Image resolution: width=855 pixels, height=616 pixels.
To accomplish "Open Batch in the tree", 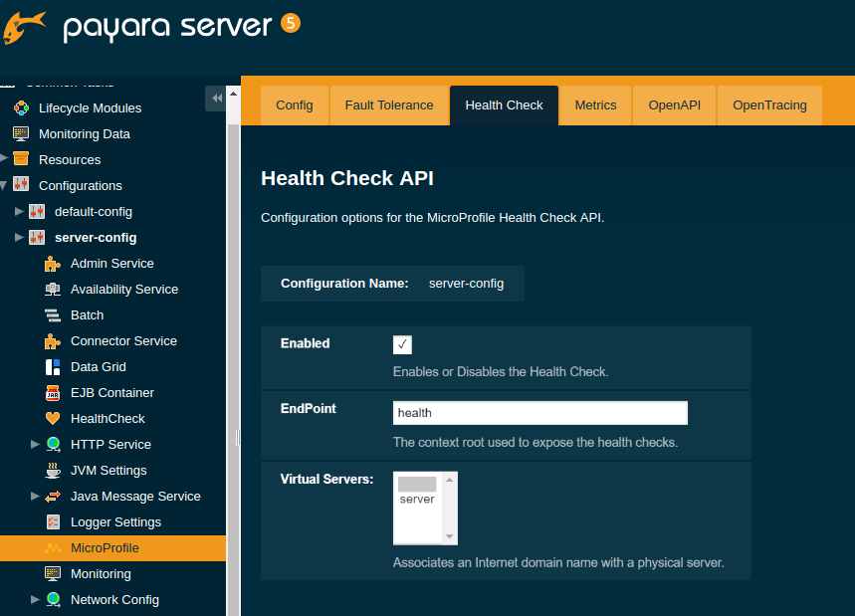I will [88, 315].
